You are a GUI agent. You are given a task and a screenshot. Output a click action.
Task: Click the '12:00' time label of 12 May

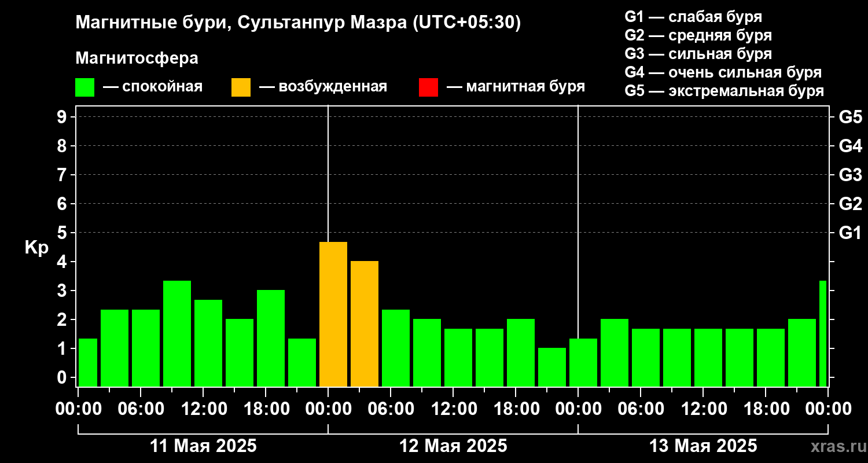coord(454,409)
